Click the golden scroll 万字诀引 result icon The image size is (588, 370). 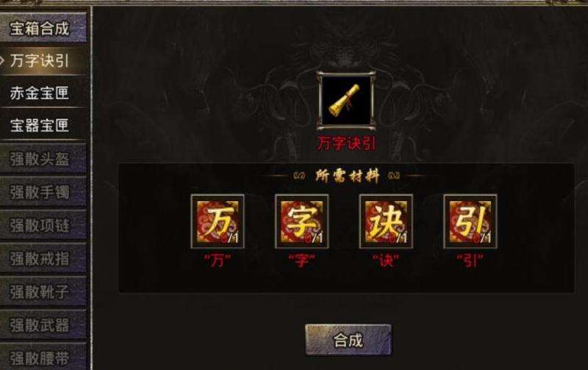click(x=345, y=100)
